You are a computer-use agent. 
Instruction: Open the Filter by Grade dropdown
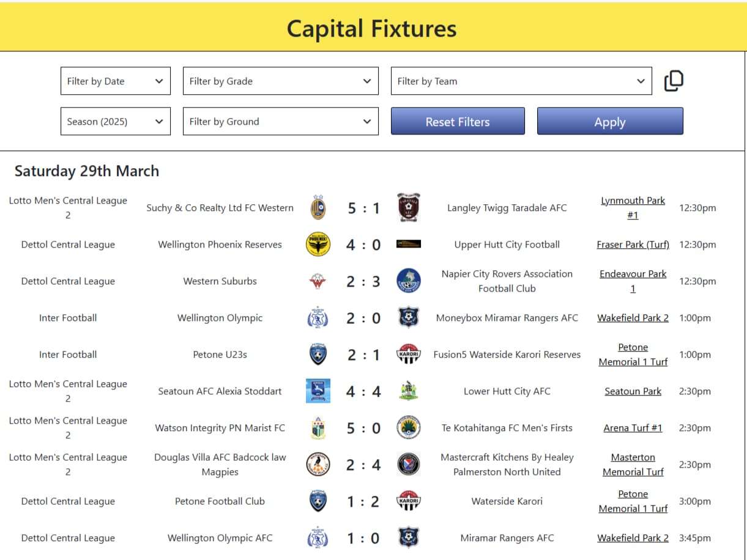[x=281, y=81]
